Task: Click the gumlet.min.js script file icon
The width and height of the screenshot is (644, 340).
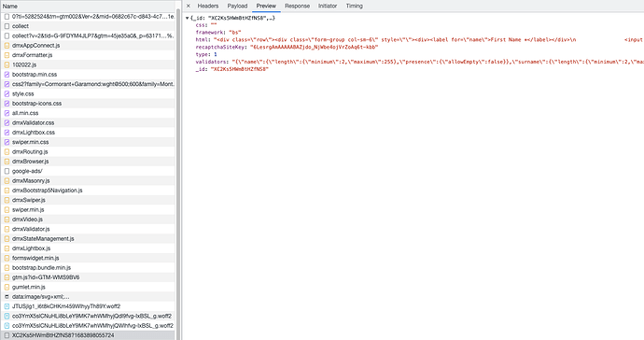Action: [7, 287]
